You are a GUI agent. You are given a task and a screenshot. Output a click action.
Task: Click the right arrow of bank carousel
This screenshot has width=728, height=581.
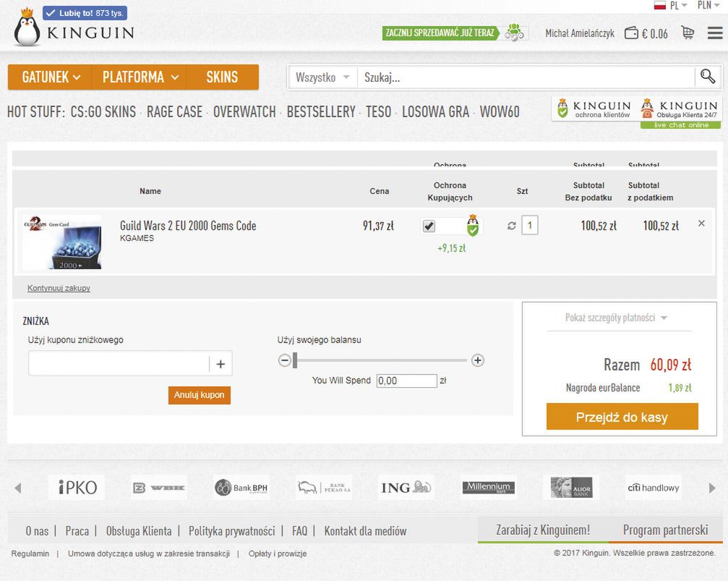point(712,488)
